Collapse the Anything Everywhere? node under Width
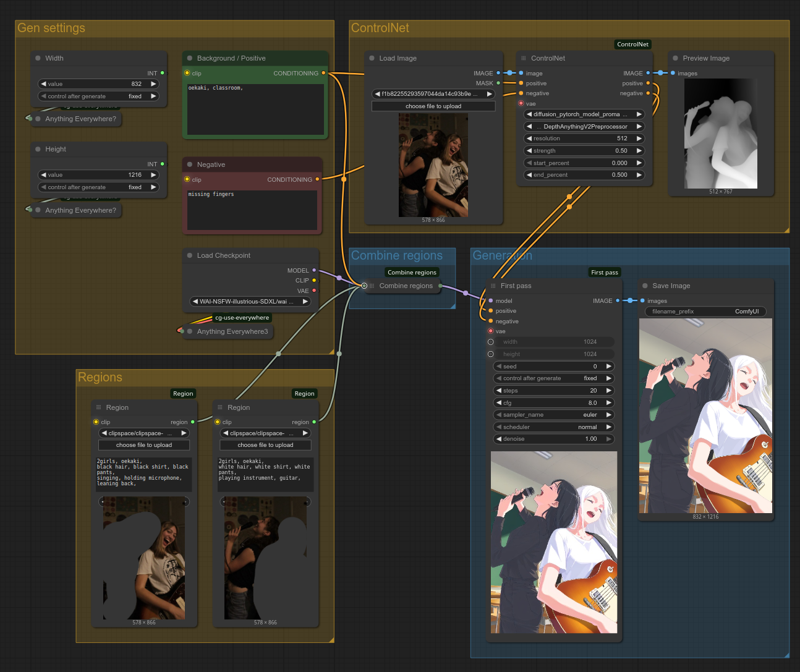 pyautogui.click(x=38, y=119)
